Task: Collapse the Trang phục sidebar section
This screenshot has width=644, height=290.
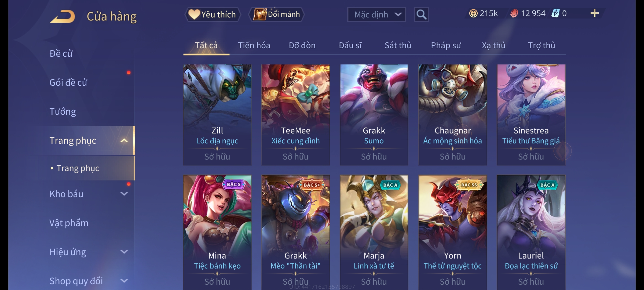Action: tap(124, 140)
